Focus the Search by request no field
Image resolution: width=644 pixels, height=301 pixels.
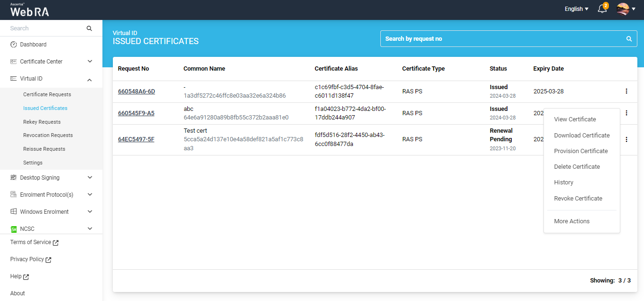click(x=503, y=39)
